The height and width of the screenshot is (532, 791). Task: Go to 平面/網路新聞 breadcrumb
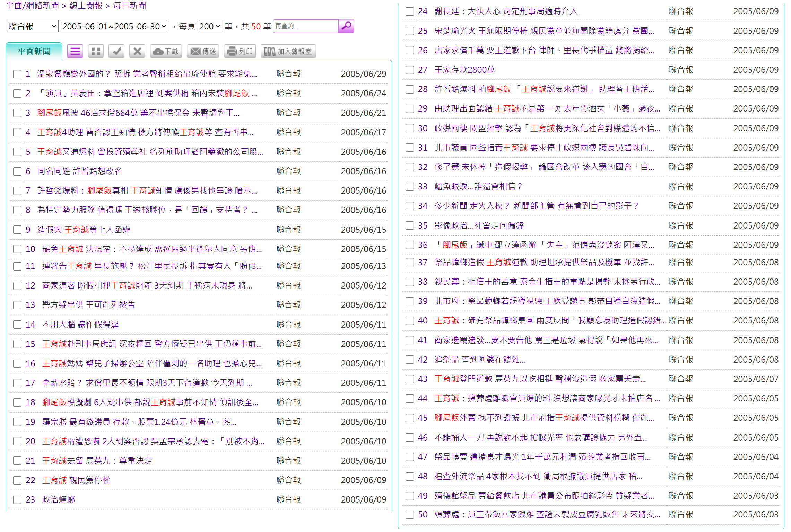33,6
